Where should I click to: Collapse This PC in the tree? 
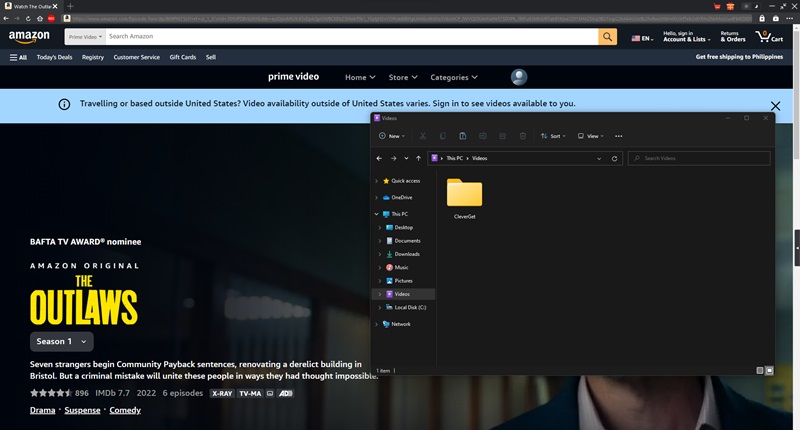point(377,214)
